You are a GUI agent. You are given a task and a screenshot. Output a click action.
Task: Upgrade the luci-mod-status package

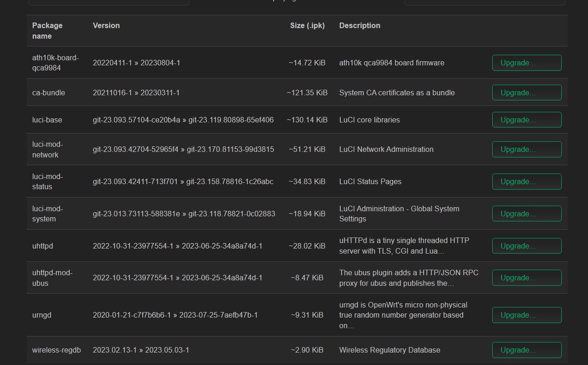coord(527,181)
